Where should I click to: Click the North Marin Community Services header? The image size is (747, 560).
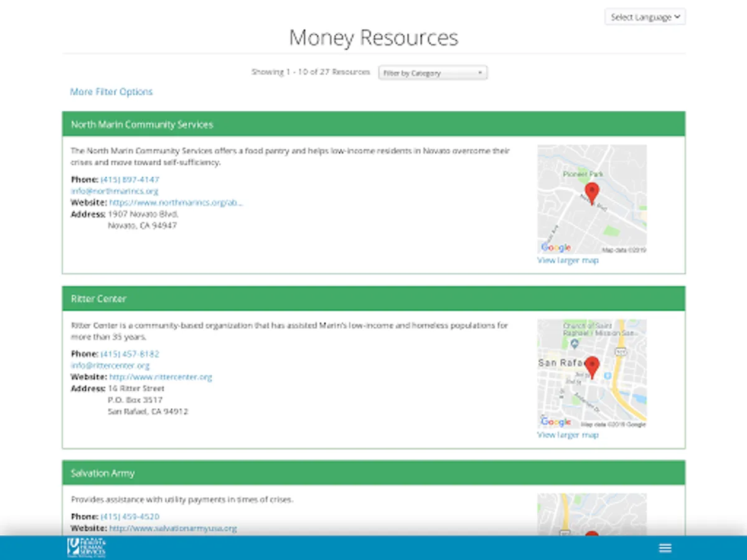[374, 124]
